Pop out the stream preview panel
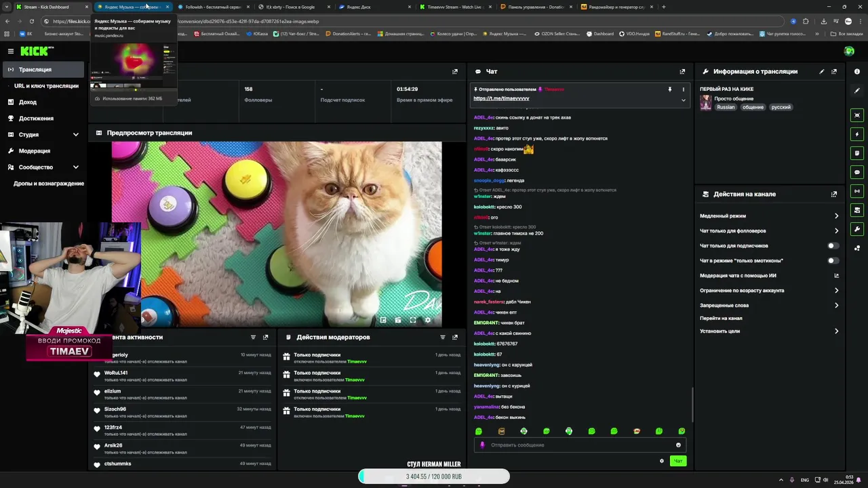The width and height of the screenshot is (868, 488). 455,71
